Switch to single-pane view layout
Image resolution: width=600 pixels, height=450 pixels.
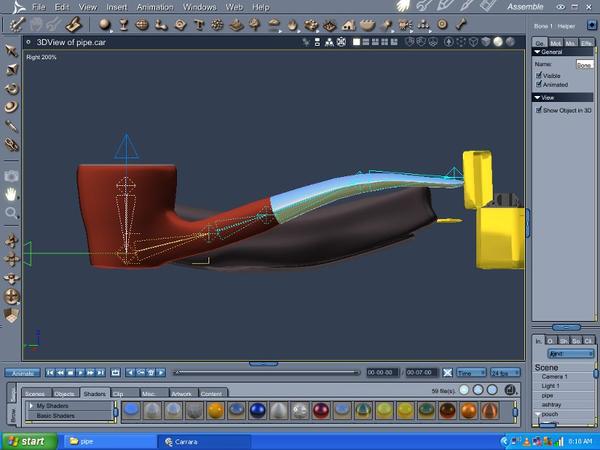(356, 42)
